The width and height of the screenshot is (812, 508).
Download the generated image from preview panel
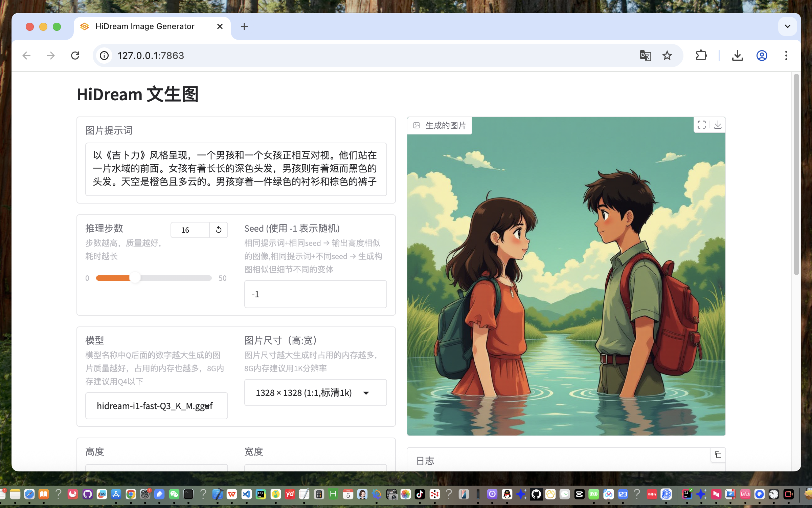(x=718, y=125)
